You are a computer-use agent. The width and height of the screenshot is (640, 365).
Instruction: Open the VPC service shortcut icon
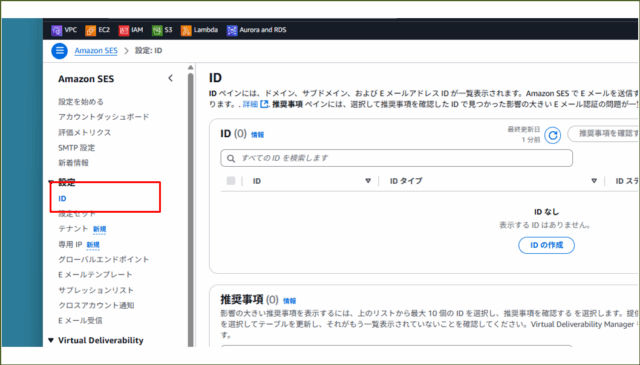tap(56, 30)
